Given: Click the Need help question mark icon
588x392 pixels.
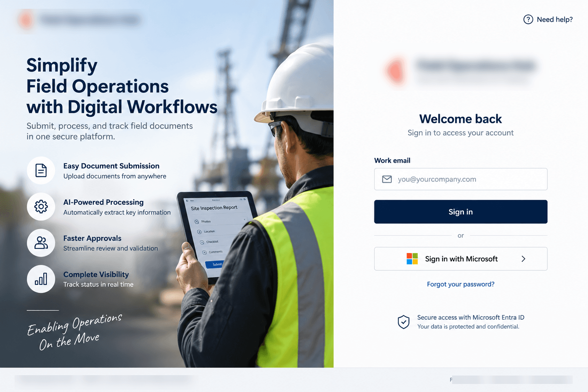Looking at the screenshot, I should pos(528,20).
